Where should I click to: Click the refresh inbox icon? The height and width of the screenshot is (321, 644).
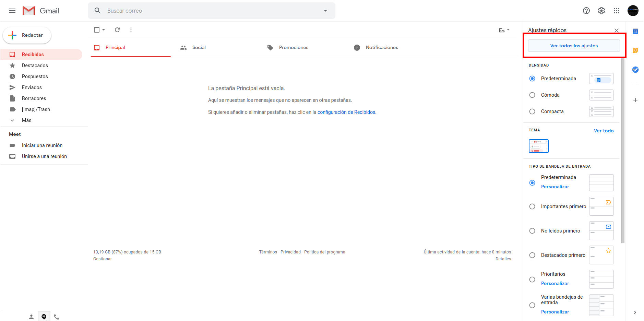coord(117,30)
